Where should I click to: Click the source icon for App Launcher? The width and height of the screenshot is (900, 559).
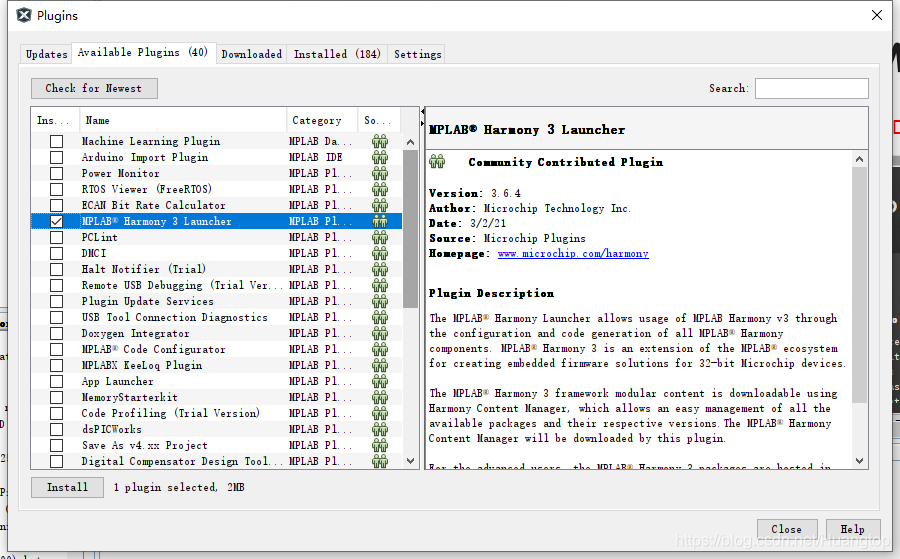click(x=379, y=382)
